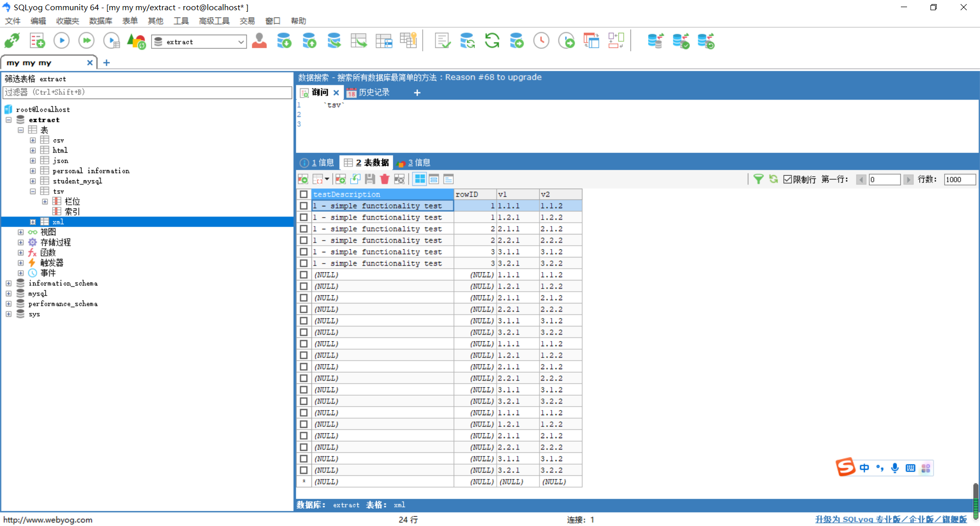
Task: Expand the personal information table node
Action: tap(33, 171)
